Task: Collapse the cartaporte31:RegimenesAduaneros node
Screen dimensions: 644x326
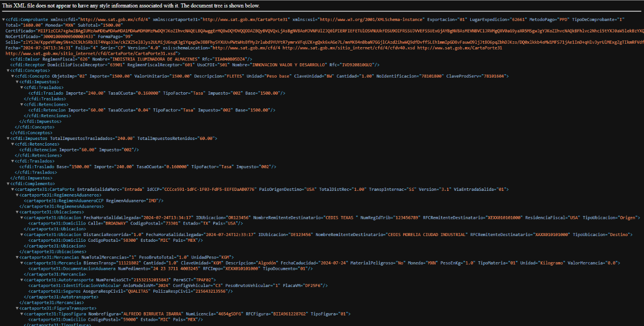Action: tap(17, 195)
